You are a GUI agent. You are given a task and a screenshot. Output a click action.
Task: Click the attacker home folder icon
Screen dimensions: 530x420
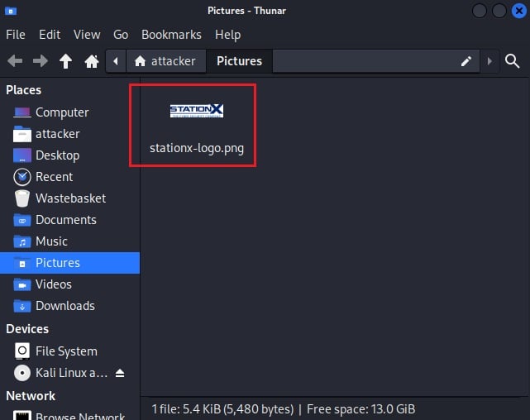[x=22, y=134]
